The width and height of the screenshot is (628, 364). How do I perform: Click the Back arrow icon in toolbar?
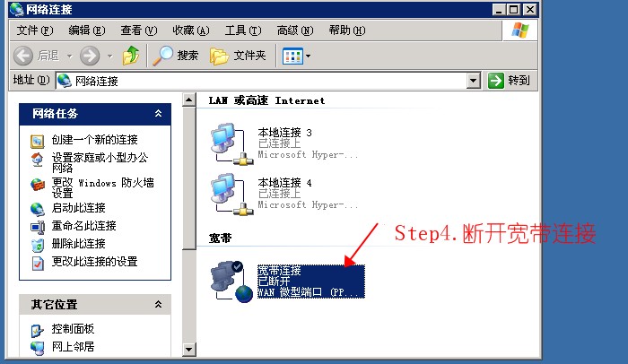(22, 56)
